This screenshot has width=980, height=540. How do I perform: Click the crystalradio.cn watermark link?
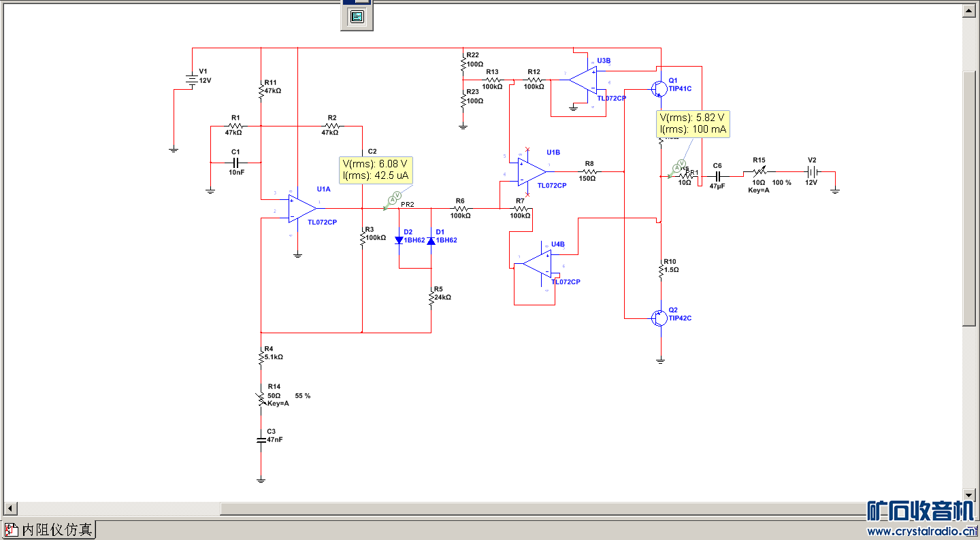[921, 530]
